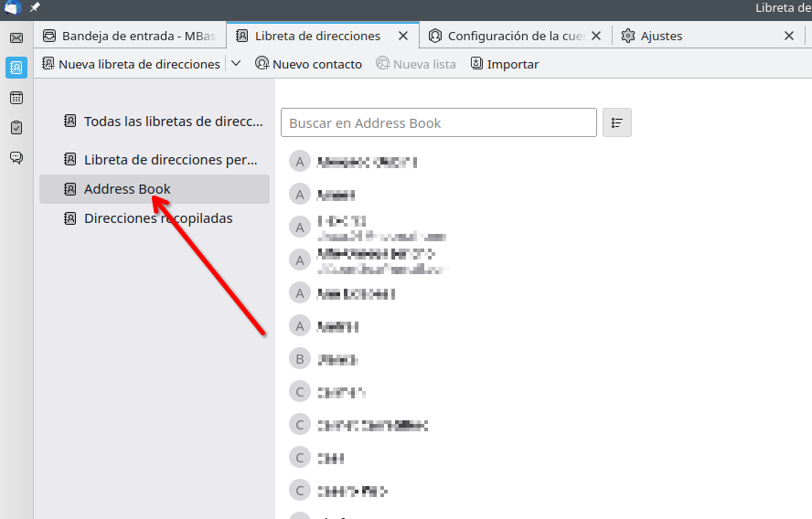Select the Address Book space icon
Viewport: 812px width, 519px height.
tap(16, 68)
